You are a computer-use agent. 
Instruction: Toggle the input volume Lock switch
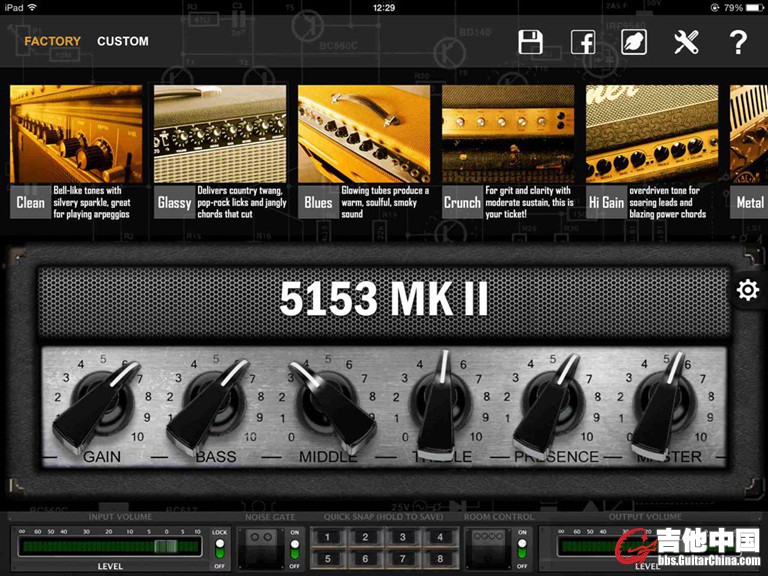tap(220, 547)
